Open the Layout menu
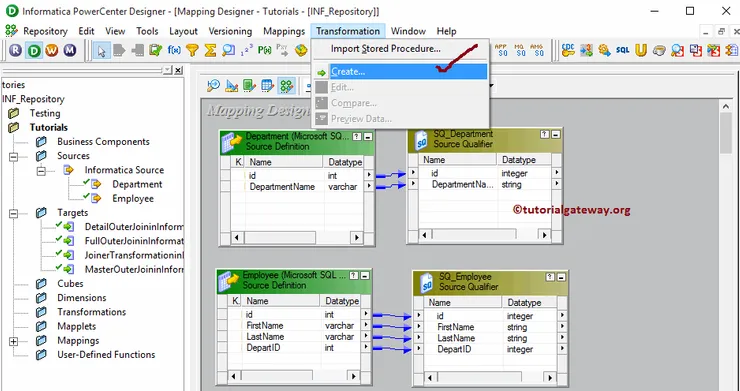The width and height of the screenshot is (740, 391). point(183,31)
